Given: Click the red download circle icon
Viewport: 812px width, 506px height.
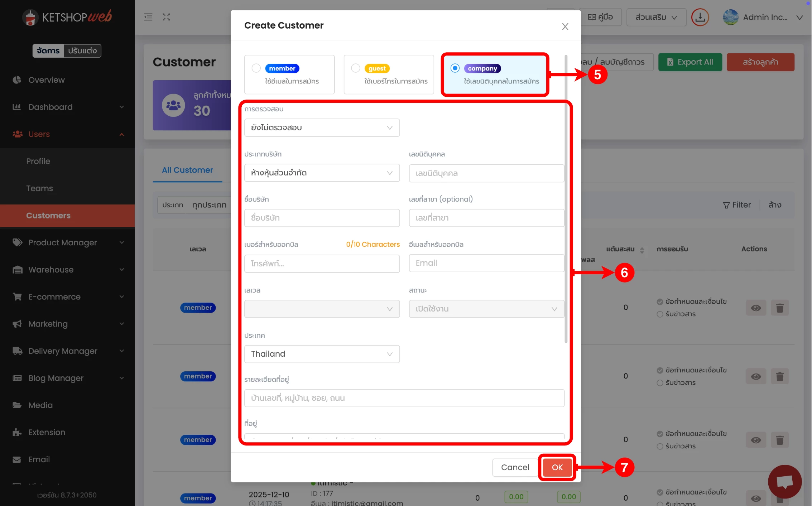Looking at the screenshot, I should pyautogui.click(x=700, y=17).
